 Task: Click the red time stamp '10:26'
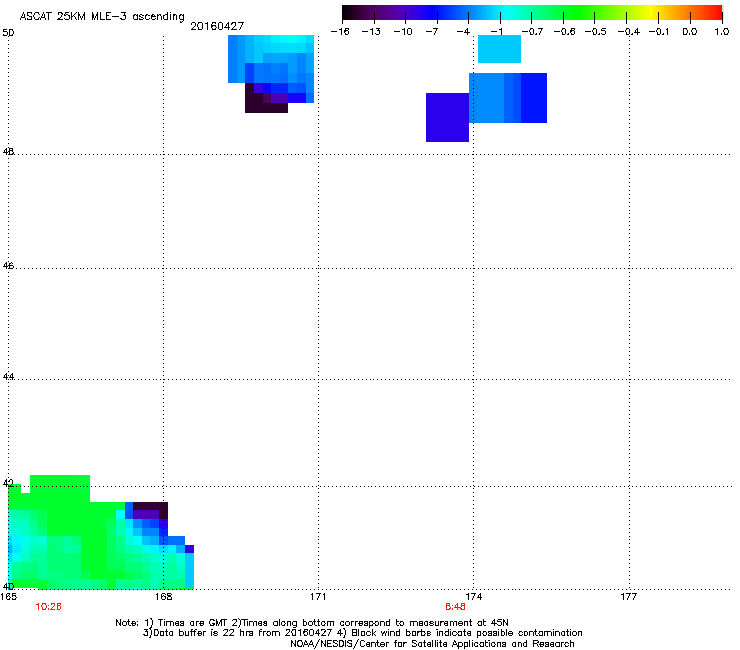pos(48,607)
